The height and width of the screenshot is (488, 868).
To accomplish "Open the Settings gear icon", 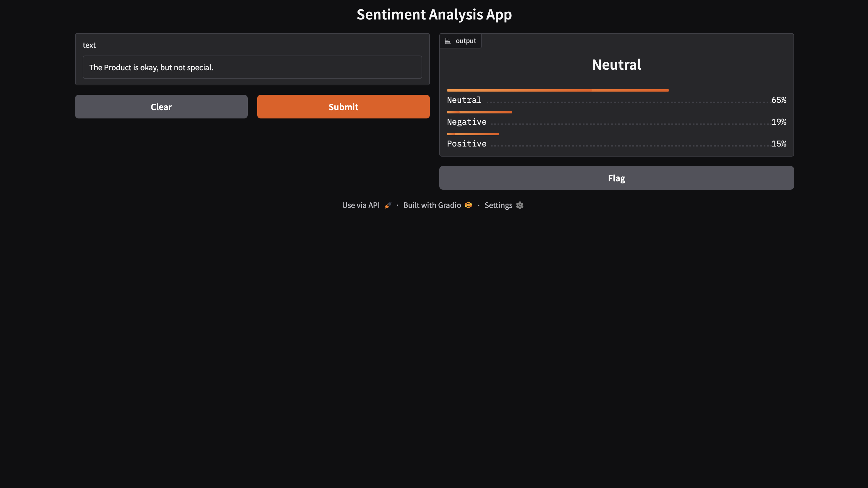I will pos(519,205).
